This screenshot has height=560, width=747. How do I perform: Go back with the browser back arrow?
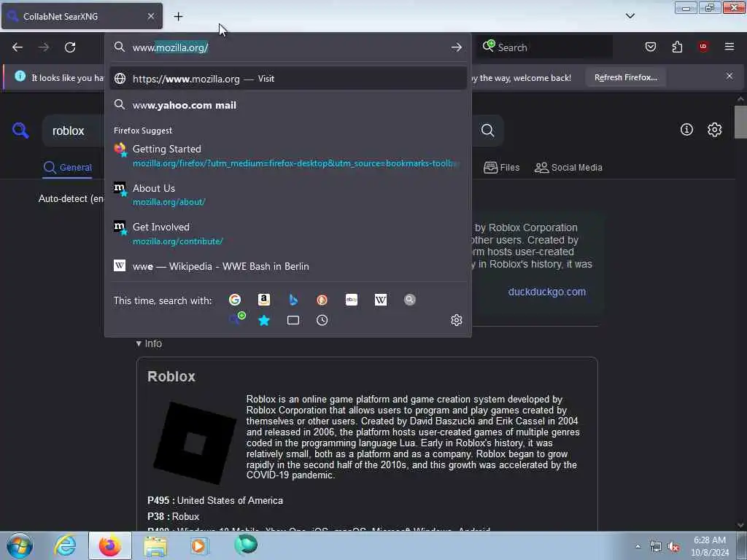[x=18, y=47]
